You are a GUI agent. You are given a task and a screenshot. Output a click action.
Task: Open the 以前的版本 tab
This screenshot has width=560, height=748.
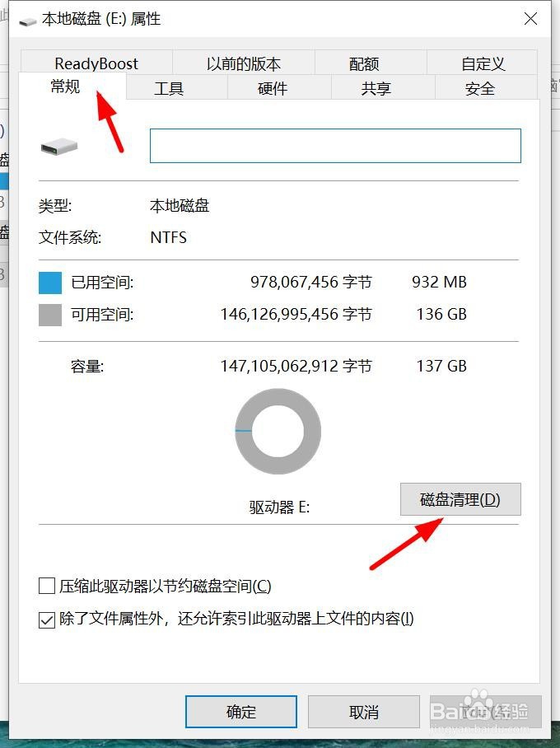(243, 63)
